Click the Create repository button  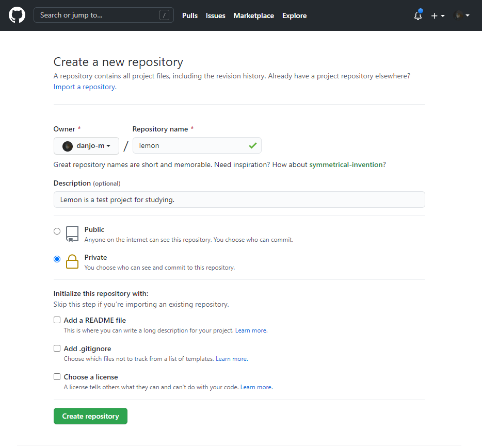click(x=90, y=416)
